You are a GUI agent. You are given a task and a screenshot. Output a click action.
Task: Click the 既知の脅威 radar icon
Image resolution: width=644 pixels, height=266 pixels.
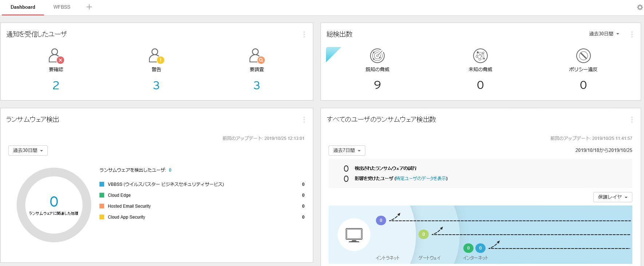377,56
